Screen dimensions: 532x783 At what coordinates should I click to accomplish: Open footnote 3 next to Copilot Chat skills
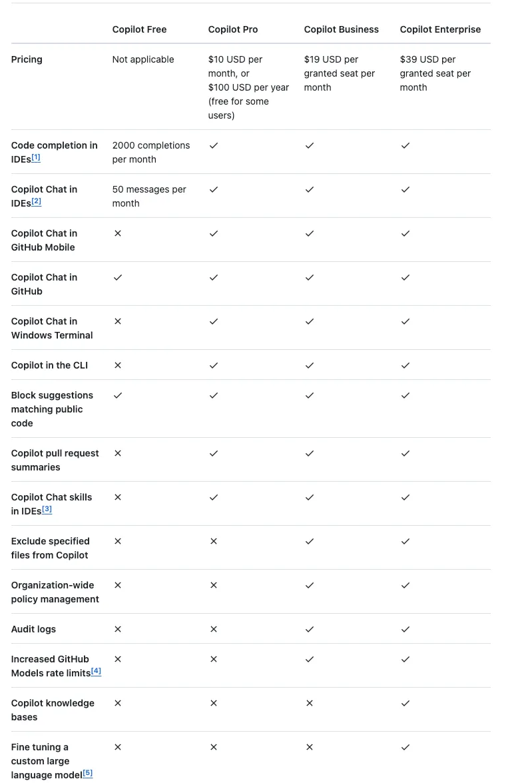pos(47,509)
